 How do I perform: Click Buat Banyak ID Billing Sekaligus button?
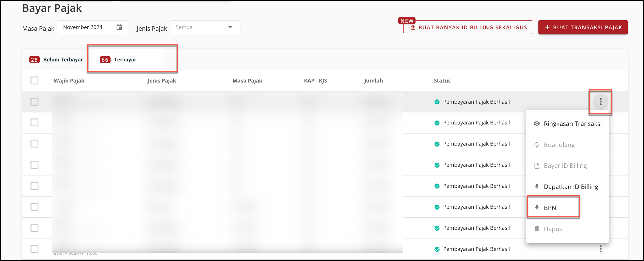click(468, 27)
